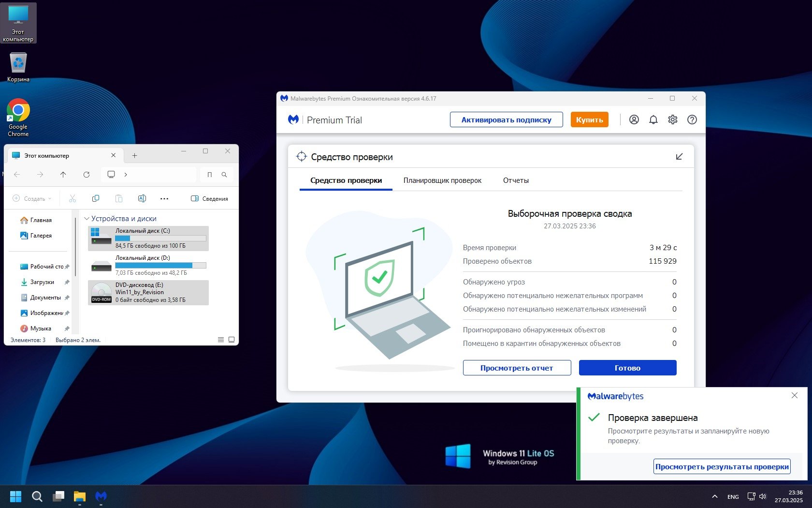Click the Cut icon in Explorer toolbar
Image resolution: width=812 pixels, height=508 pixels.
[72, 198]
